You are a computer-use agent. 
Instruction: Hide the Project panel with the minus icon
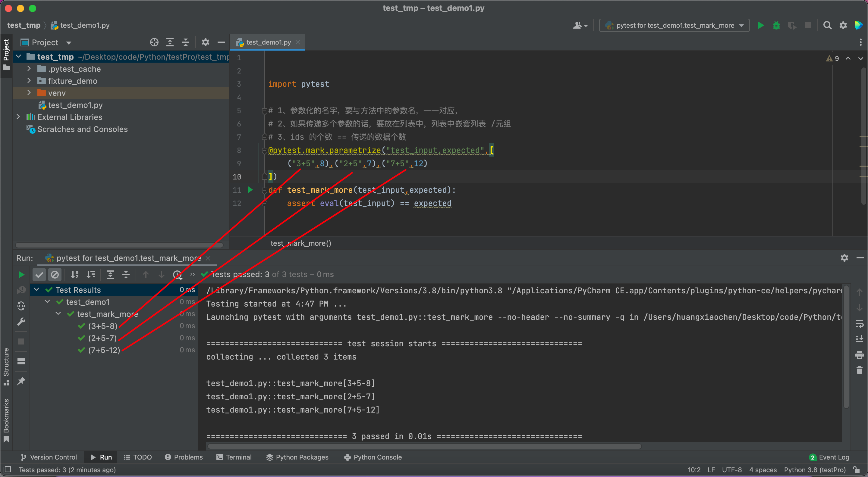point(221,42)
